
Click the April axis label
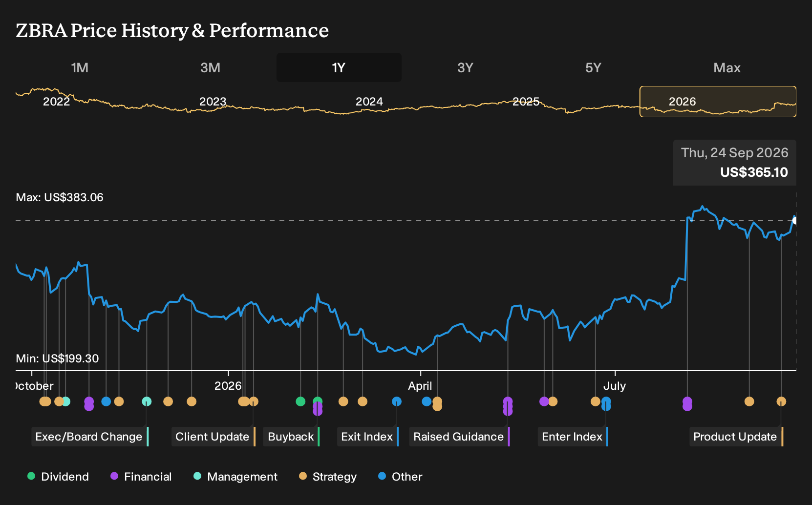[420, 386]
